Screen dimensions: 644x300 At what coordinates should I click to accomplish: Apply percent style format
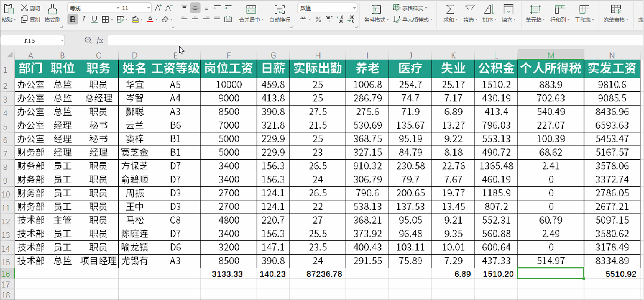[318, 19]
